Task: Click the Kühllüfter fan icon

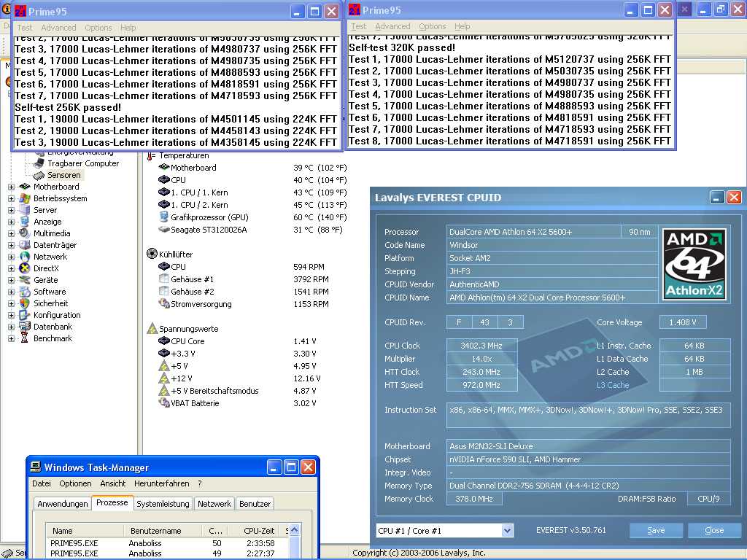Action: click(x=152, y=254)
